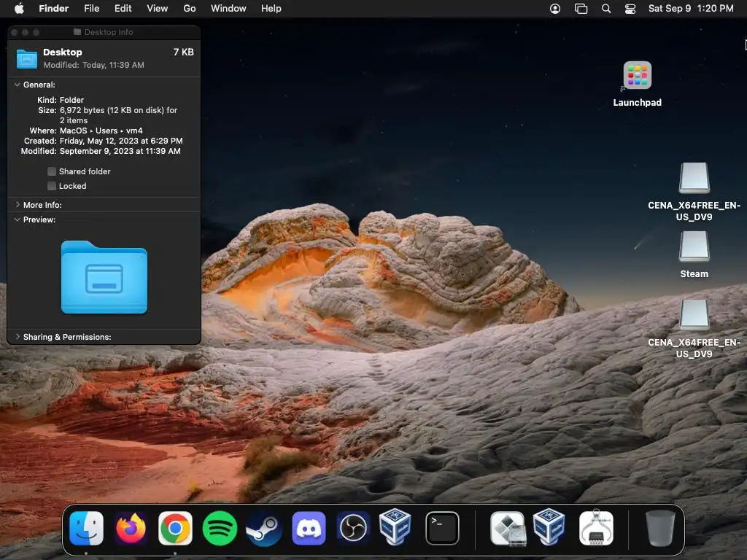Collapse the Preview section

point(18,219)
